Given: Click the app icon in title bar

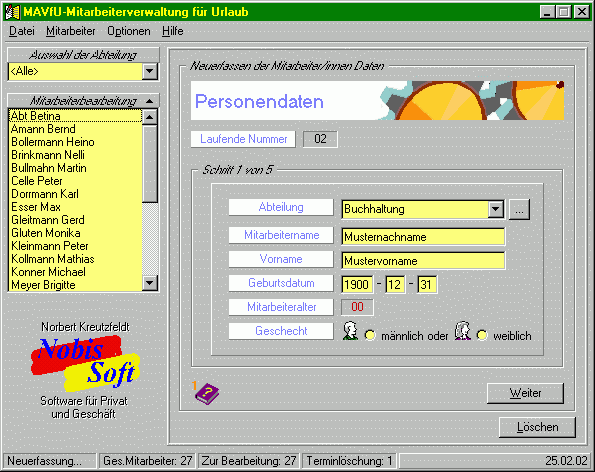Looking at the screenshot, I should click(12, 12).
